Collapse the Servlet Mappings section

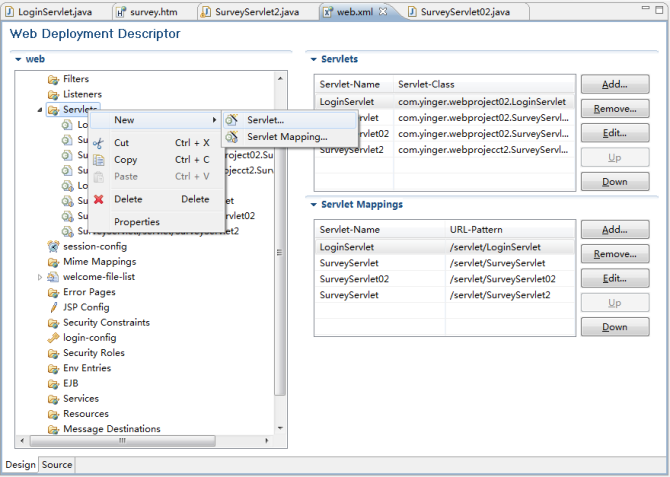click(x=314, y=205)
